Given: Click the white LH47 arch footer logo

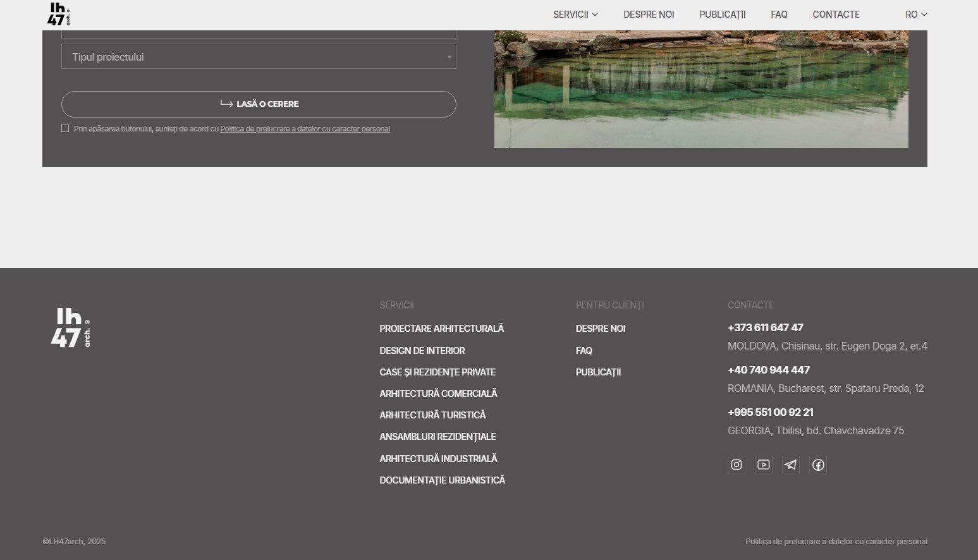Looking at the screenshot, I should click(x=70, y=327).
